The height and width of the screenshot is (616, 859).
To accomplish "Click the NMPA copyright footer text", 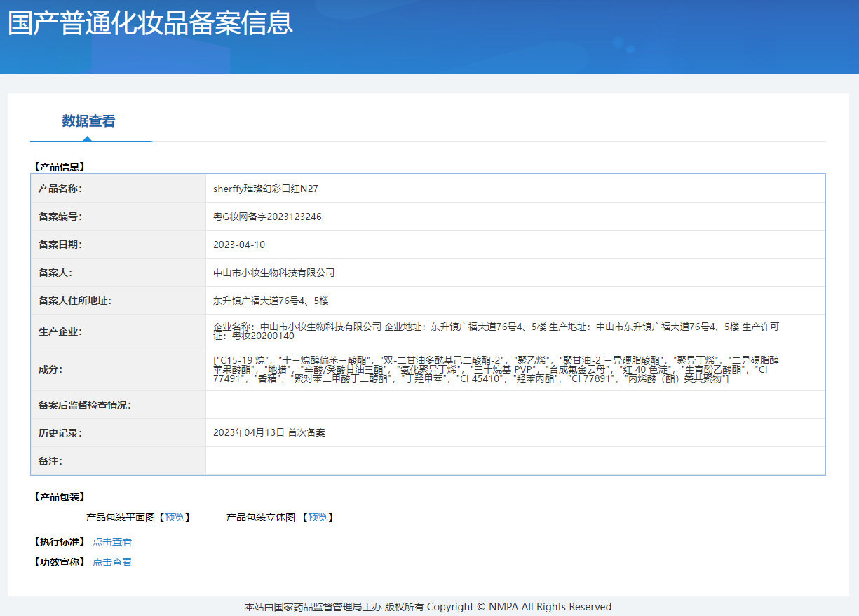I will (428, 607).
